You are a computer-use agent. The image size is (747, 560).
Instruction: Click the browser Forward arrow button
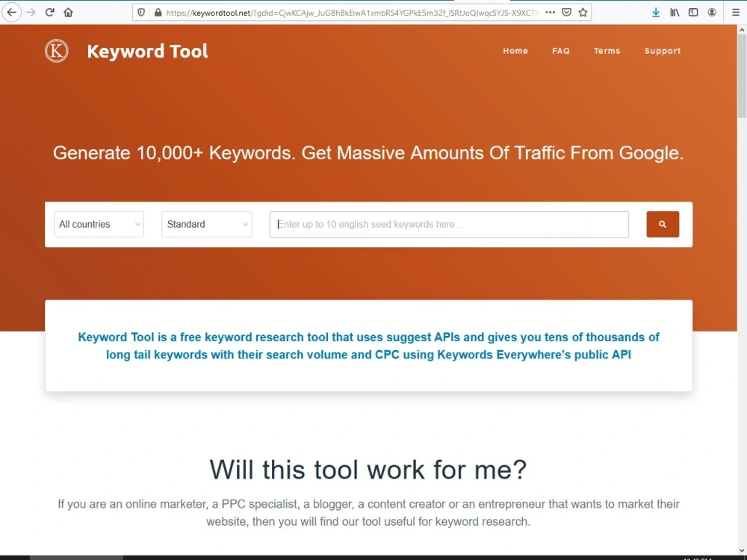pyautogui.click(x=31, y=13)
